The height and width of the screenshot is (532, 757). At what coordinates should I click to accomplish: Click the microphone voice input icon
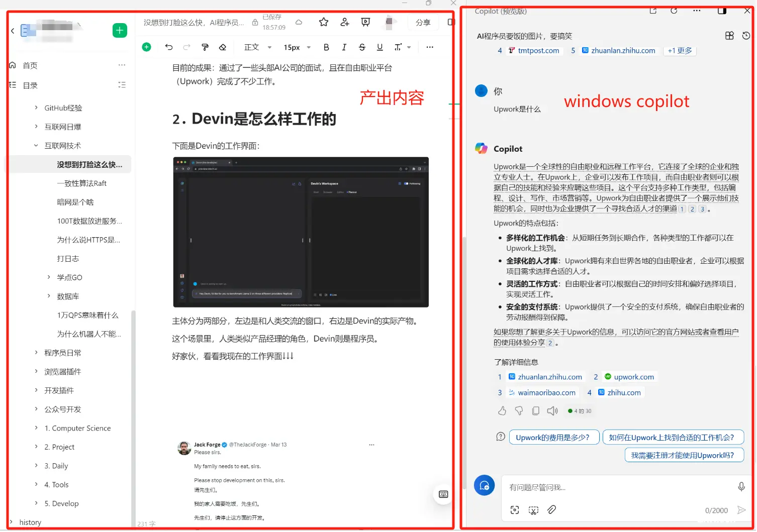[x=741, y=487]
